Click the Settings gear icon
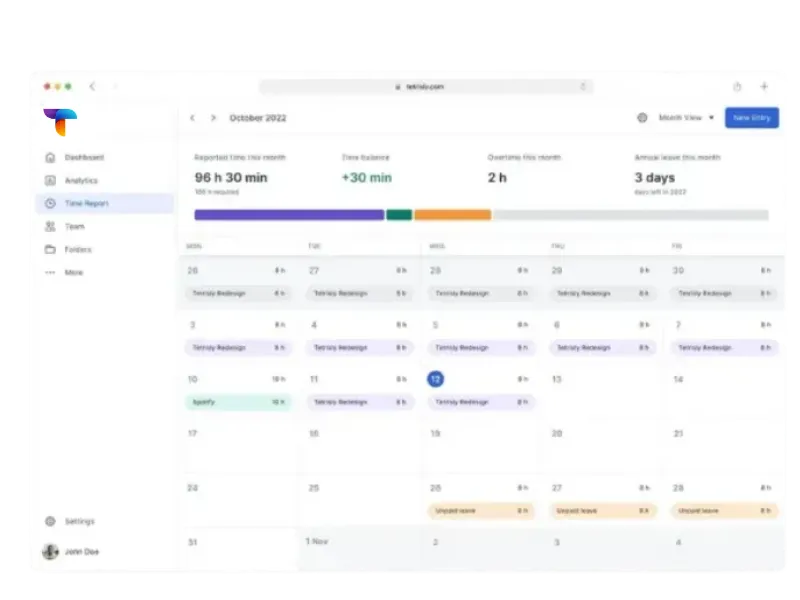800x600 pixels. click(50, 522)
